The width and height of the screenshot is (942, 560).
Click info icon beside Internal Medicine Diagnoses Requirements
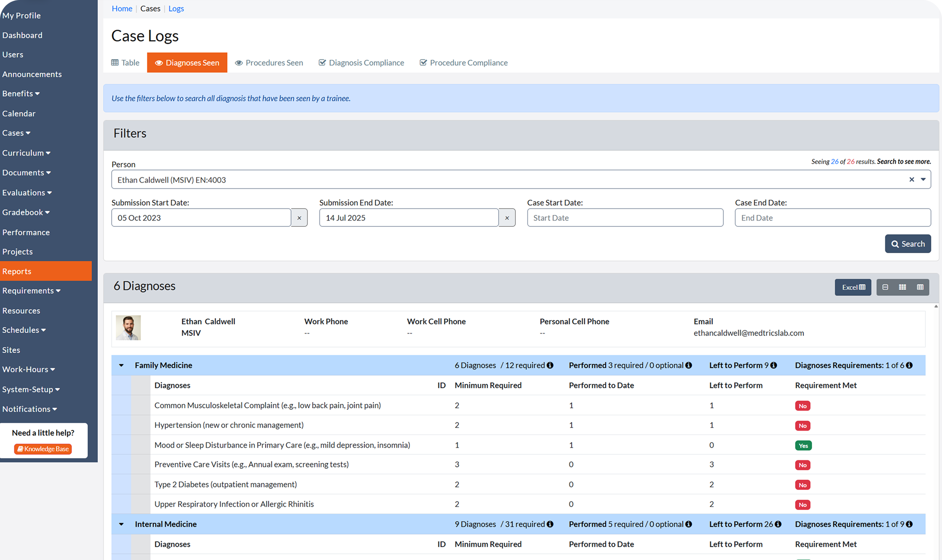909,524
